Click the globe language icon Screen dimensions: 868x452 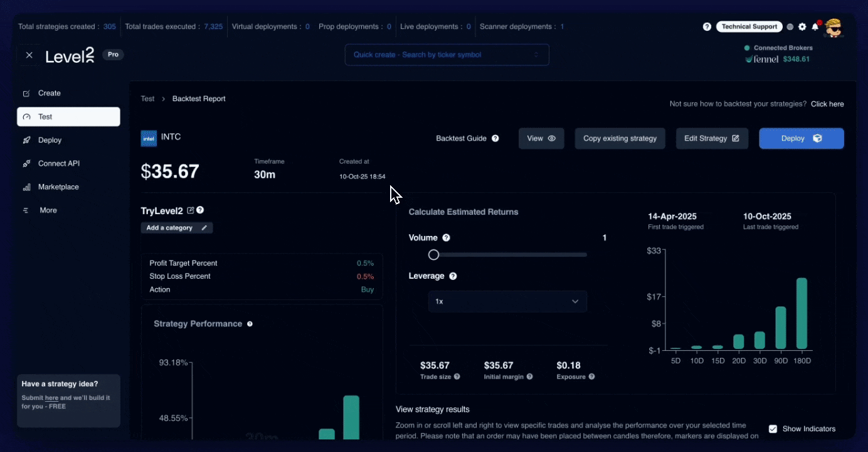[x=790, y=27]
